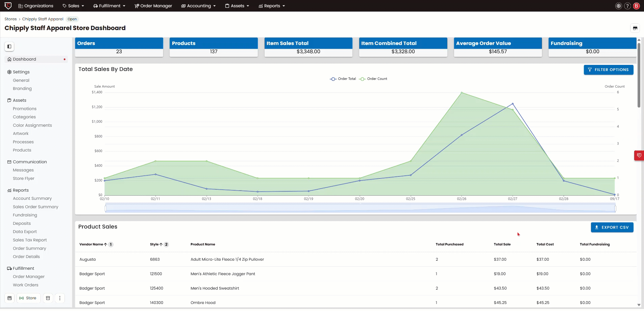Open the Branding settings page
Image resolution: width=644 pixels, height=311 pixels.
pos(22,89)
